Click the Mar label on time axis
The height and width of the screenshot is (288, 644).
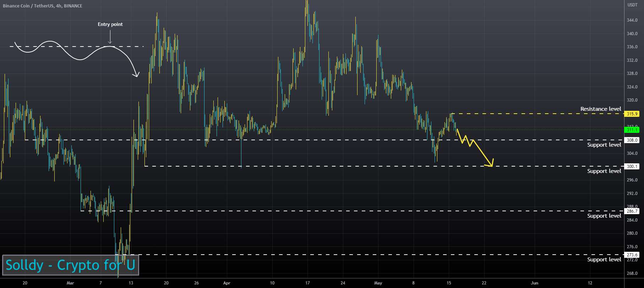[x=70, y=283]
